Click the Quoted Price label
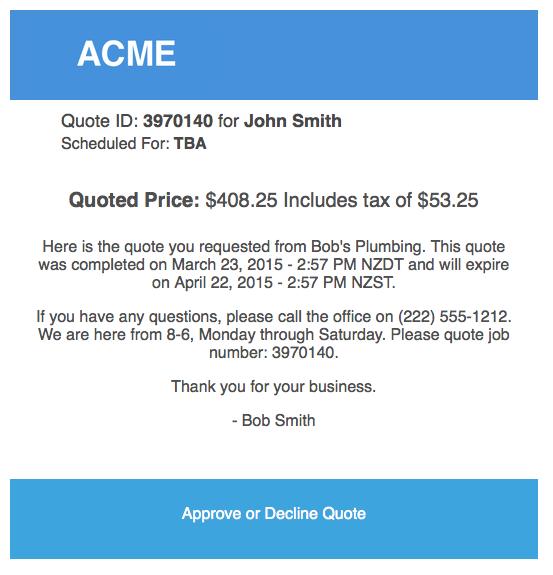The image size is (553, 575). click(x=134, y=200)
